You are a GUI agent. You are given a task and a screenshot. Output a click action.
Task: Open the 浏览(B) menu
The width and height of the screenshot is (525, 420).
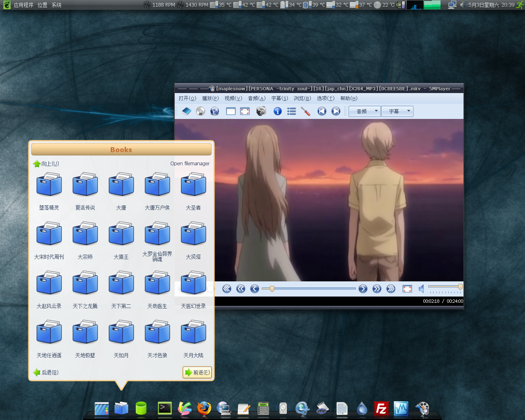coord(302,98)
